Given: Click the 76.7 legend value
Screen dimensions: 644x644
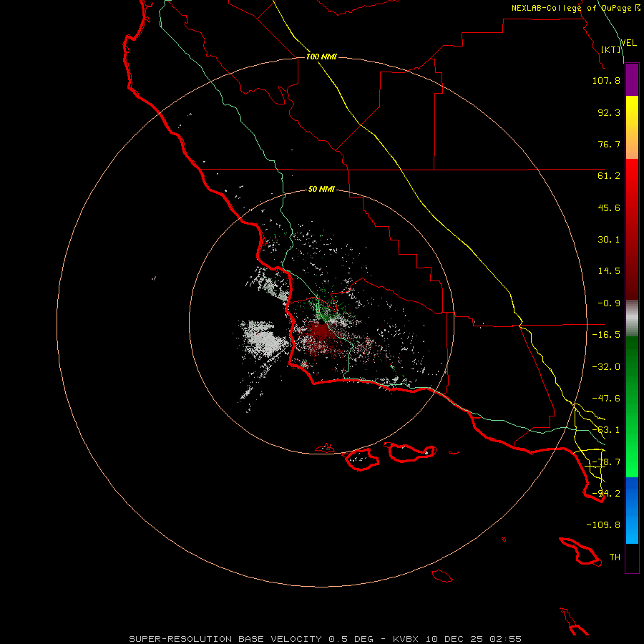Looking at the screenshot, I should [609, 144].
